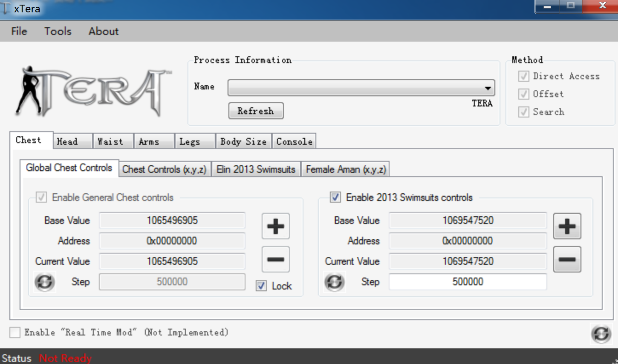The height and width of the screenshot is (364, 618).
Task: Switch to the Body Size tab
Action: pyautogui.click(x=243, y=141)
